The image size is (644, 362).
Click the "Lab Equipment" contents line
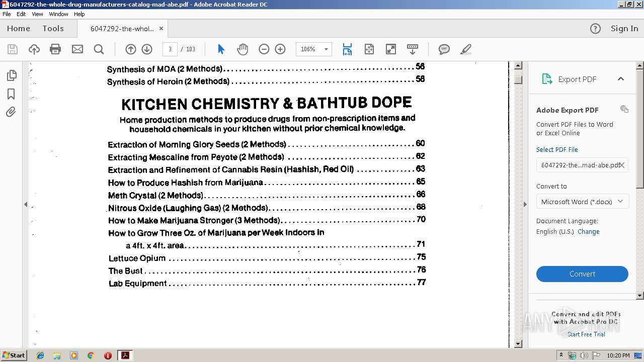267,283
